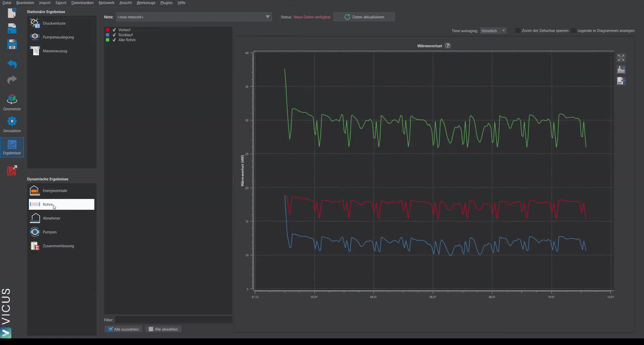Select Rohre dynamic results
The height and width of the screenshot is (345, 644).
[x=62, y=204]
